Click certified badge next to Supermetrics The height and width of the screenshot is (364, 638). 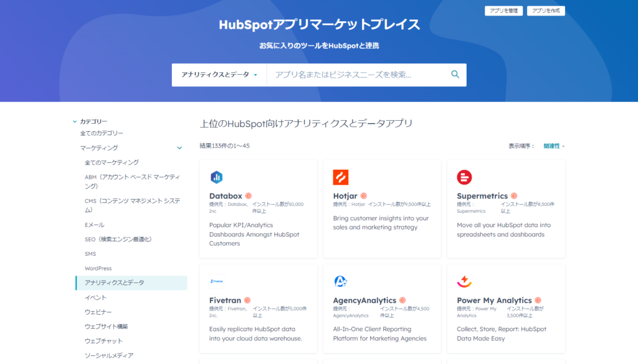514,196
